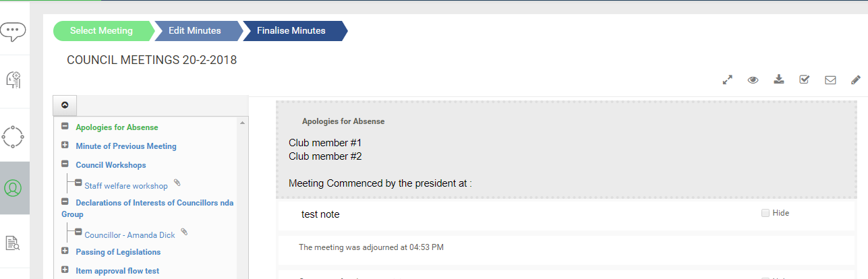Click the eye preview icon
This screenshot has width=868, height=279.
tap(753, 80)
